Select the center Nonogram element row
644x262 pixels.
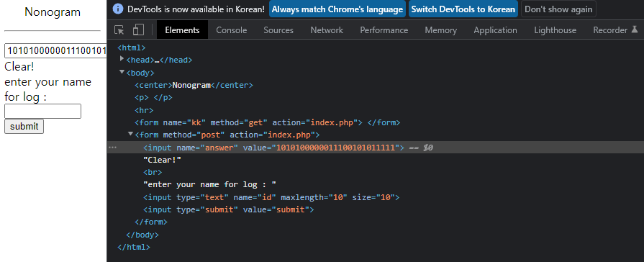point(376,85)
